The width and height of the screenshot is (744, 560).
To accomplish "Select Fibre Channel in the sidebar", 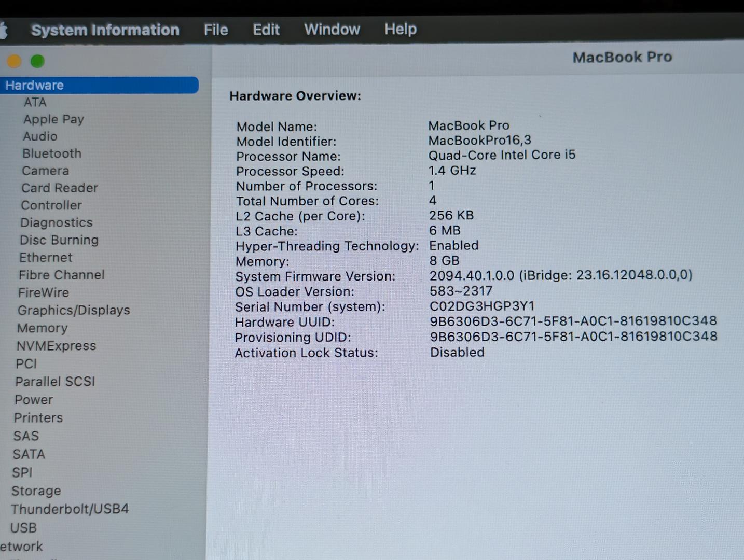I will pyautogui.click(x=62, y=275).
